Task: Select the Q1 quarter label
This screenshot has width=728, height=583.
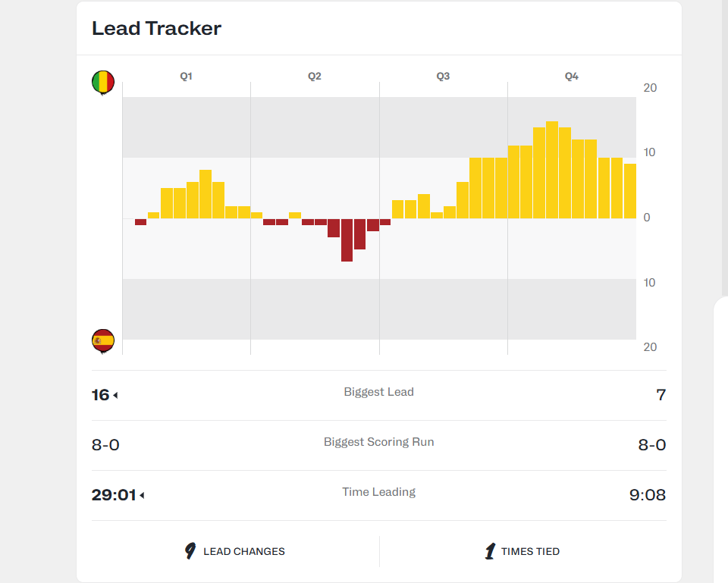Action: click(187, 76)
